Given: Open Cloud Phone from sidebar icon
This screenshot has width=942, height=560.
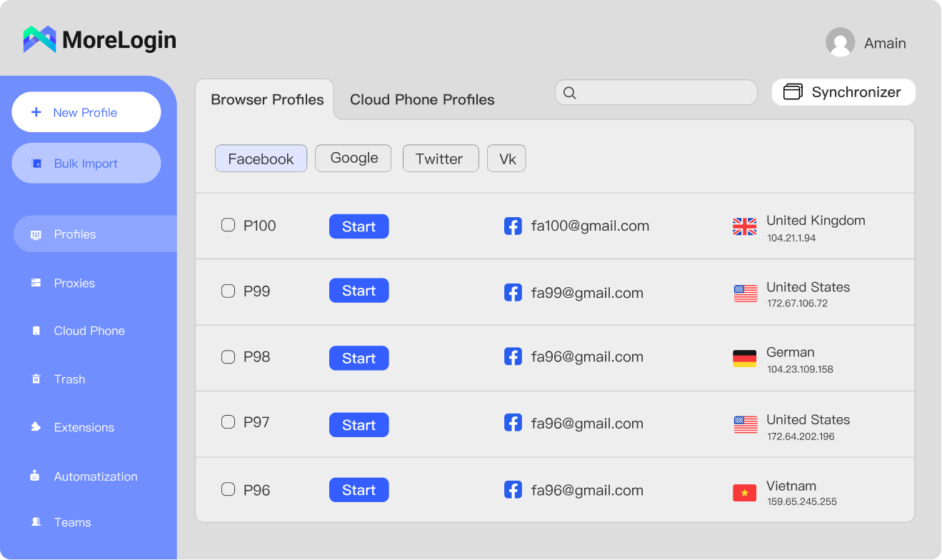Looking at the screenshot, I should (36, 331).
